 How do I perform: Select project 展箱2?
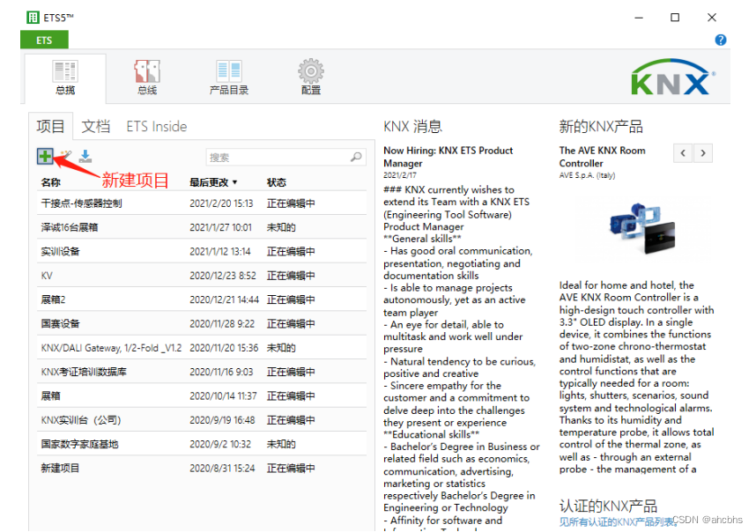click(x=202, y=299)
